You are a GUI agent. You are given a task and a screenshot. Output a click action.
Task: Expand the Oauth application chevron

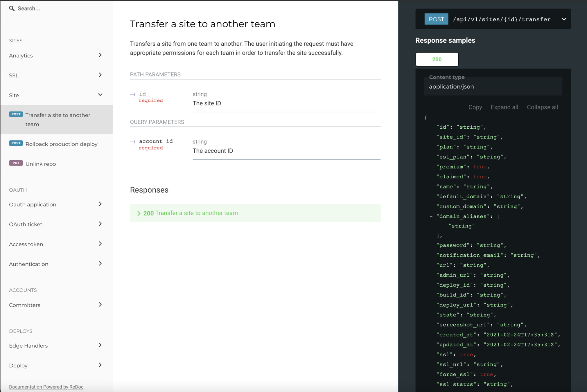[100, 204]
